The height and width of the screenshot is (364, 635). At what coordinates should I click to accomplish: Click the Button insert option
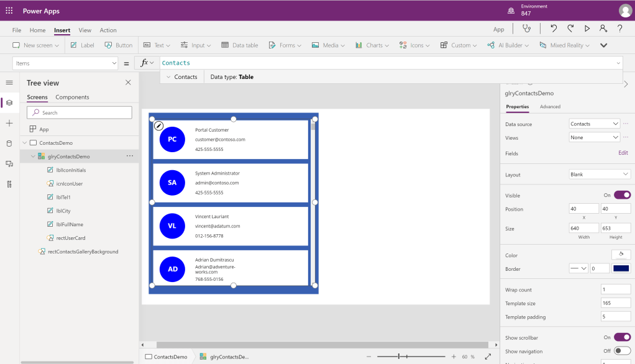click(119, 45)
